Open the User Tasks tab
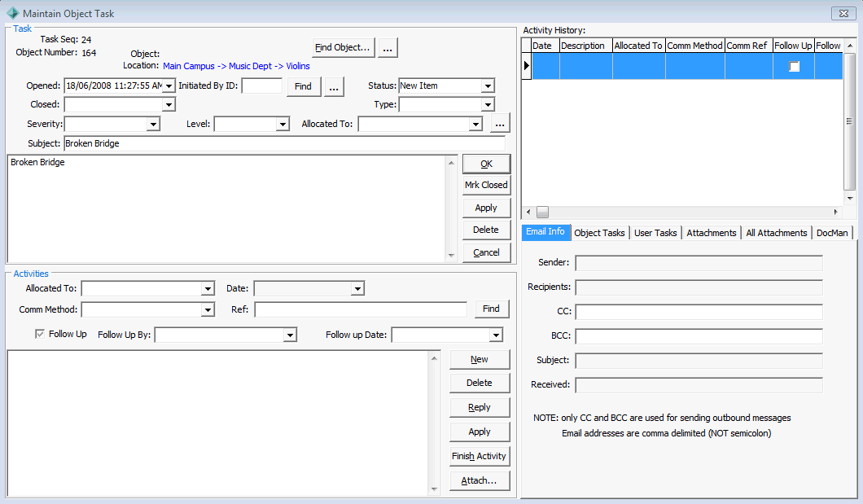Image resolution: width=863 pixels, height=504 pixels. tap(655, 233)
